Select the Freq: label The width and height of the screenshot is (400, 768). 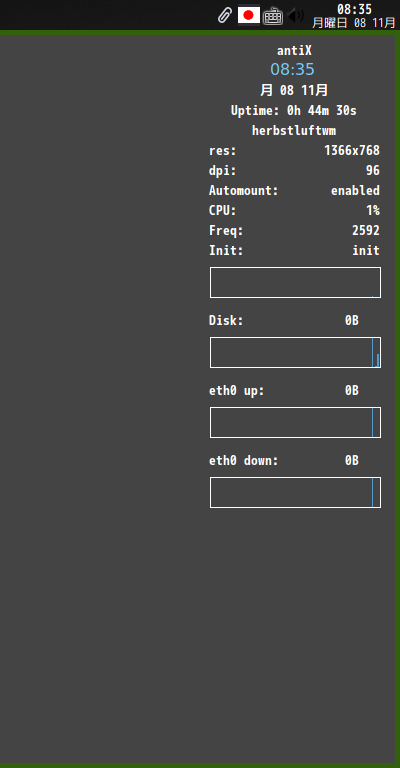click(226, 231)
